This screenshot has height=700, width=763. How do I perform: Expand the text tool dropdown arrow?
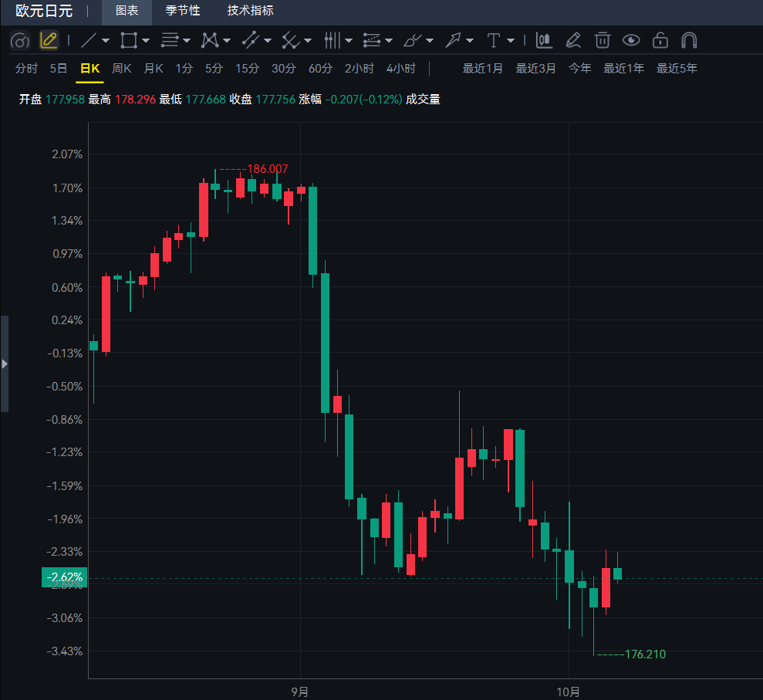[x=511, y=41]
